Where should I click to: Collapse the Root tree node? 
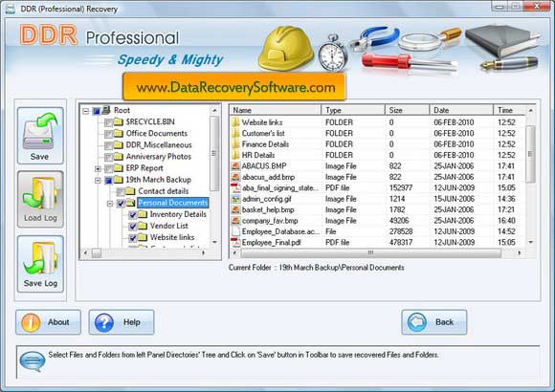click(x=86, y=111)
